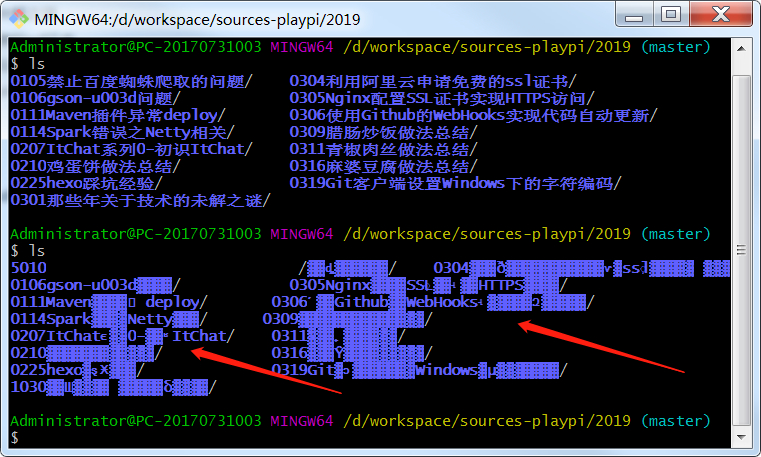
Task: Click folder 0105禁止百度蜘蛛爬取的问题/
Action: click(x=132, y=81)
